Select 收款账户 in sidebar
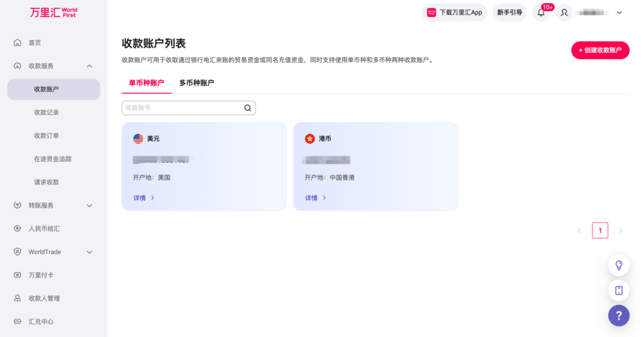 tap(53, 89)
